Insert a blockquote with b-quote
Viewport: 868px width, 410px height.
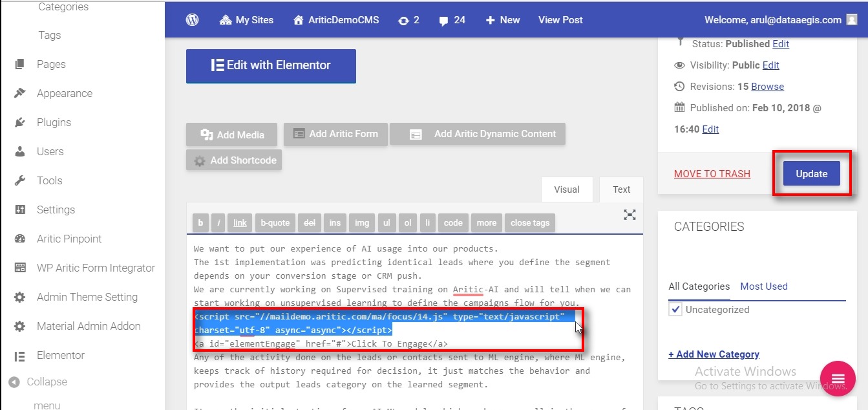point(275,222)
